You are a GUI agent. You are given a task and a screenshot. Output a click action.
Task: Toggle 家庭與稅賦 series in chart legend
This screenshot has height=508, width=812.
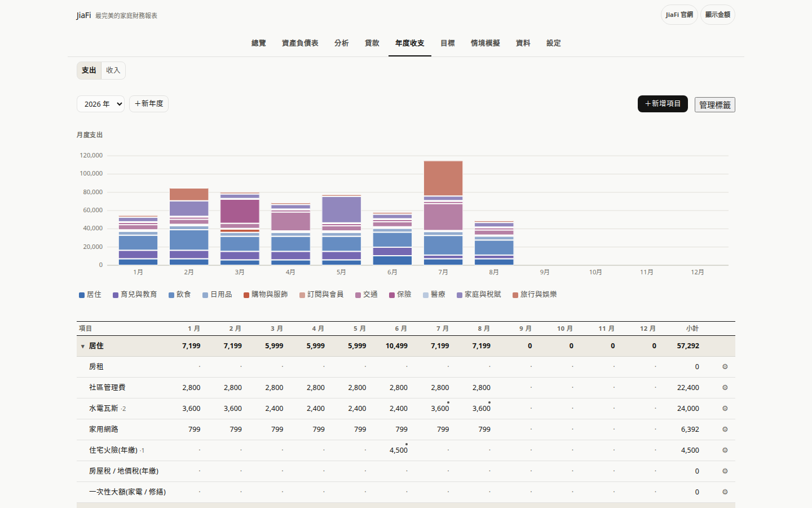click(479, 295)
